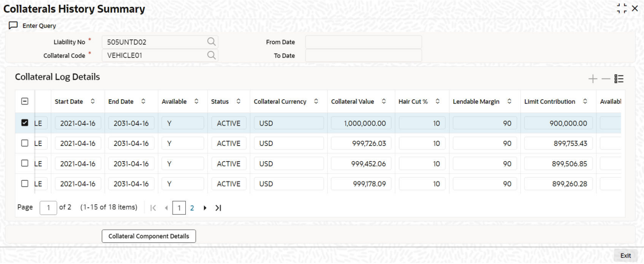Click the Page number input box
Viewport: 644px width, 264px height.
(48, 208)
